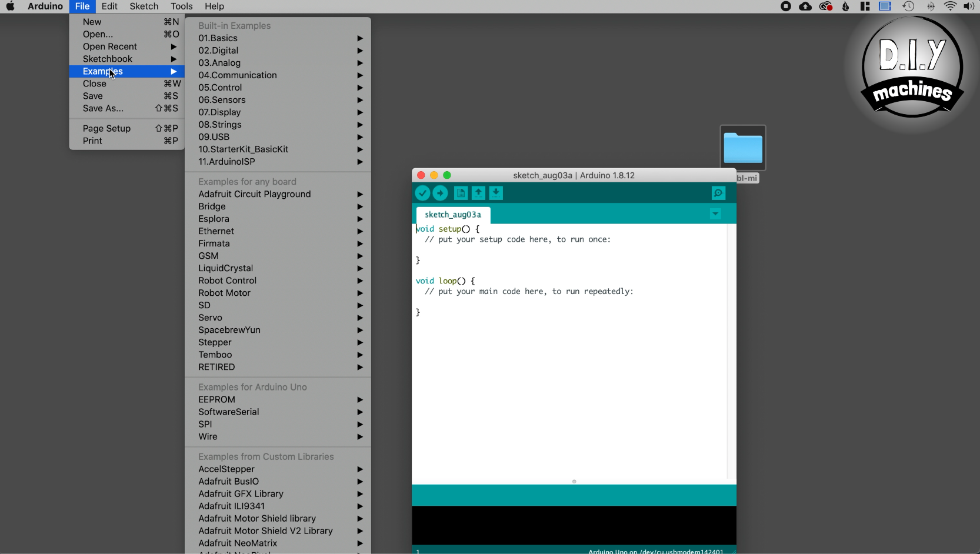Screen dimensions: 980x554
Task: Expand the Stepper examples
Action: [278, 342]
